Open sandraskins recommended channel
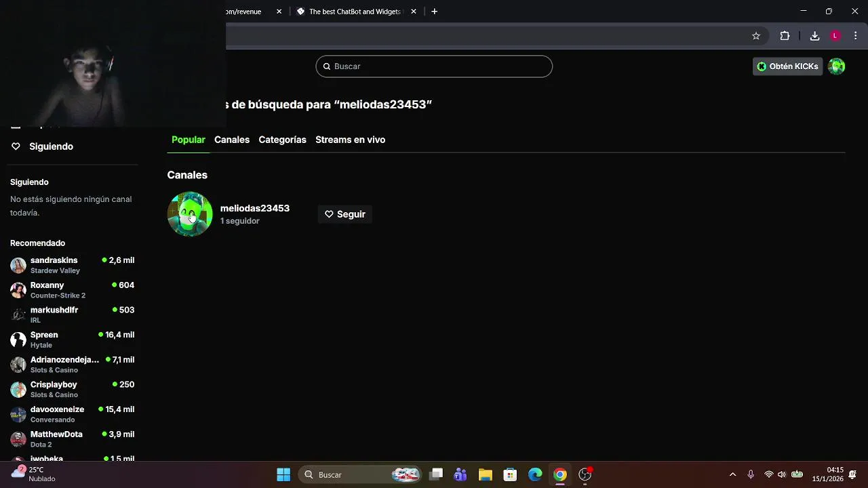868x488 pixels. tap(73, 265)
